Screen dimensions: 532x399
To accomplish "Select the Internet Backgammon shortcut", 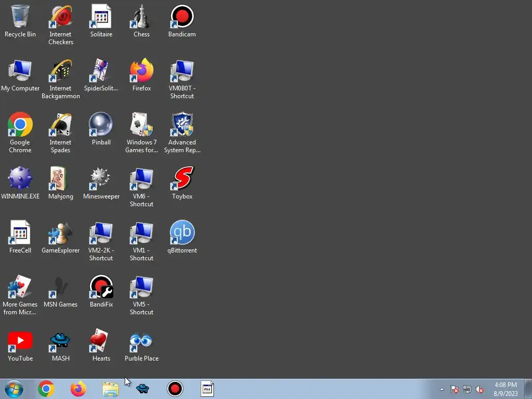I will (61, 79).
